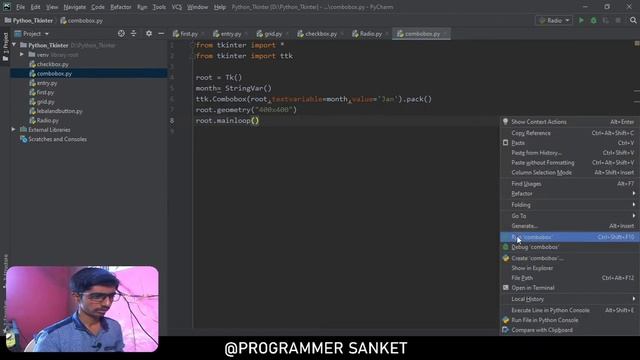Click the Run File in Python Console icon

click(505, 320)
